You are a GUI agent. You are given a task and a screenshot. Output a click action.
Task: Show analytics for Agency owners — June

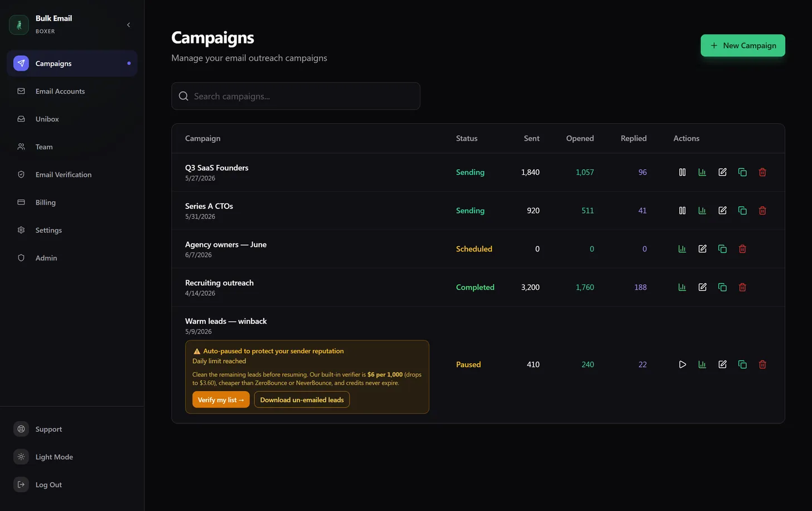tap(682, 249)
